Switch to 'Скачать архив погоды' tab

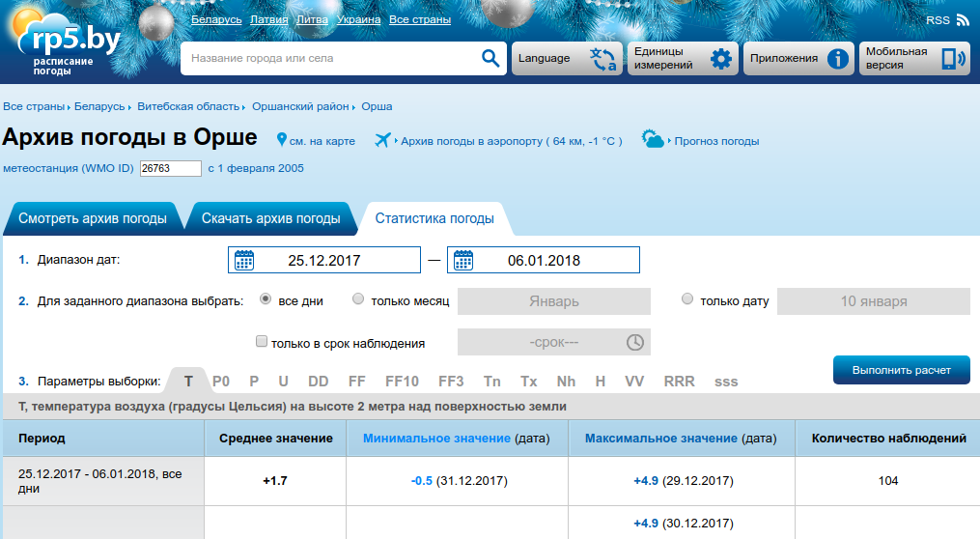[270, 218]
